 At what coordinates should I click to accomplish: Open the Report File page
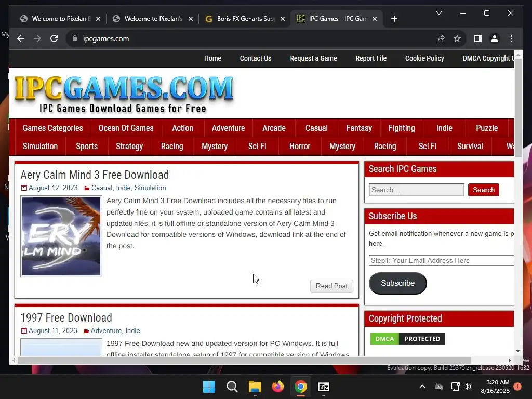(x=371, y=58)
